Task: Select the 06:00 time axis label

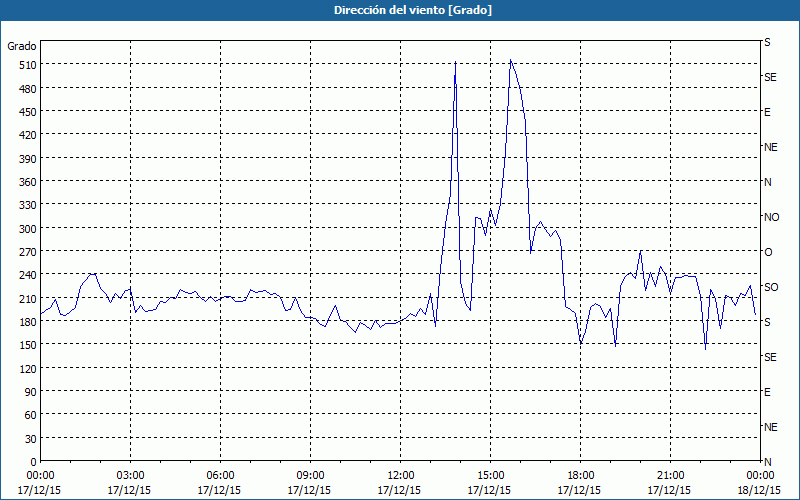Action: [x=221, y=476]
